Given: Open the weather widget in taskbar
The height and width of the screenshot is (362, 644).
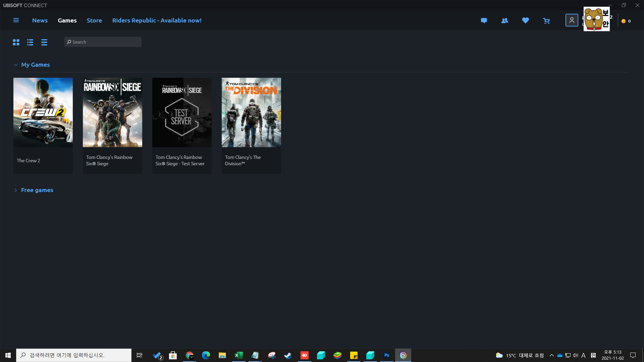Looking at the screenshot, I should [520, 355].
